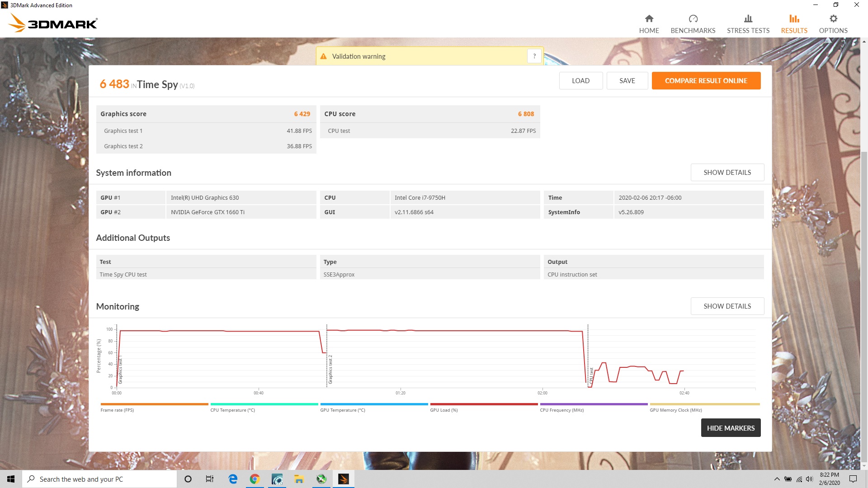This screenshot has height=488, width=868.
Task: Show details for Monitoring
Action: (727, 306)
